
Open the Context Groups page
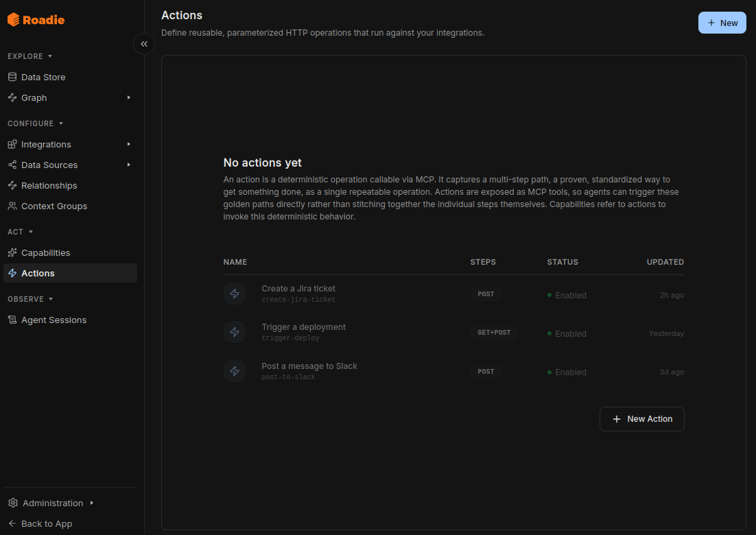(71, 206)
